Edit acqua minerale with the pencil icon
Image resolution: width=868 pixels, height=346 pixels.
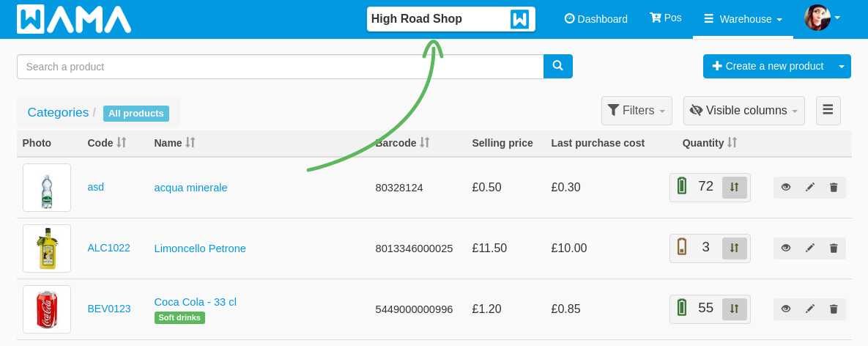point(810,188)
